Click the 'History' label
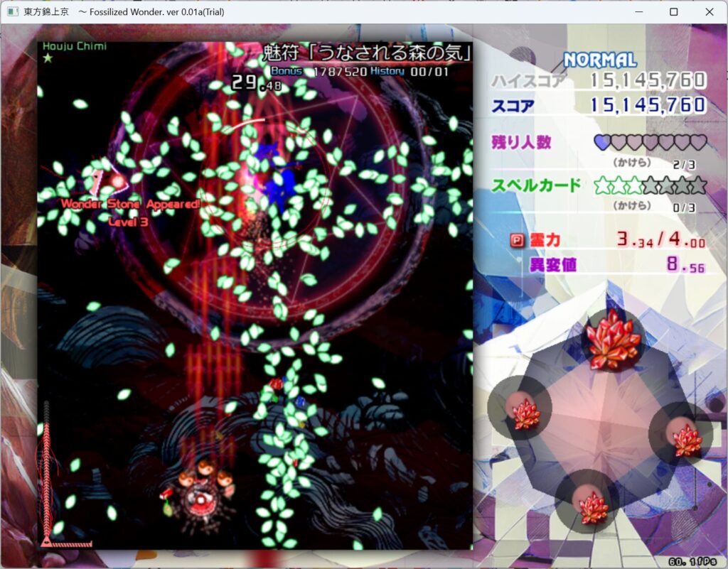 (x=387, y=72)
